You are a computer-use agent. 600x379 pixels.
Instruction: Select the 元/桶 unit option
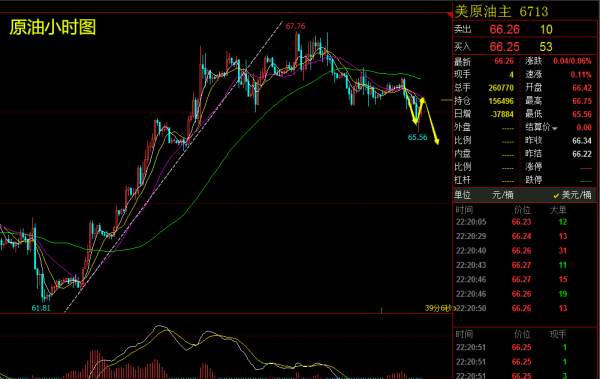502,195
